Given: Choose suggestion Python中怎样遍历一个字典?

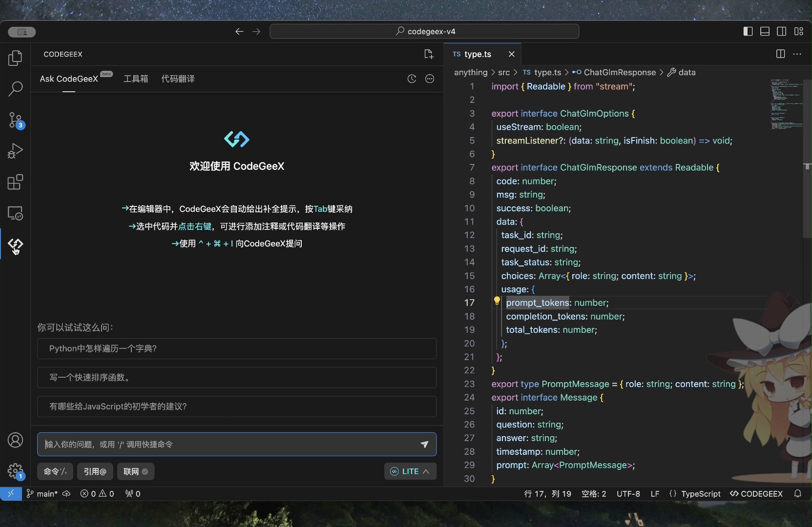Looking at the screenshot, I should point(237,348).
